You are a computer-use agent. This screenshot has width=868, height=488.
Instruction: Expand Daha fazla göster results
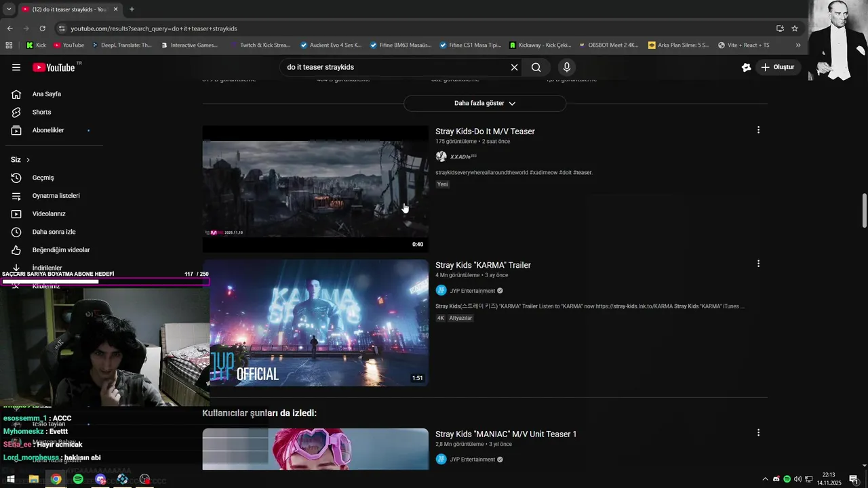(x=485, y=104)
